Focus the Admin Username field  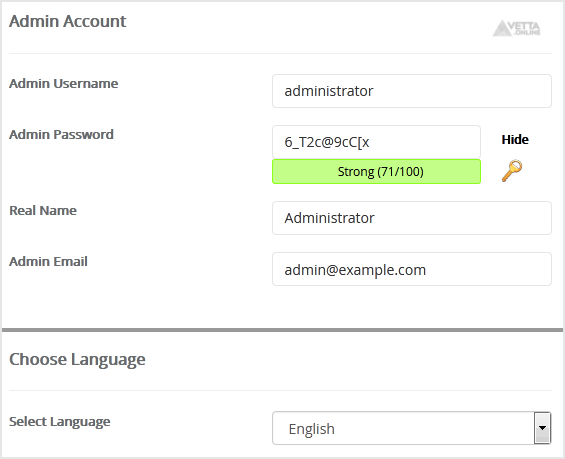(x=411, y=91)
